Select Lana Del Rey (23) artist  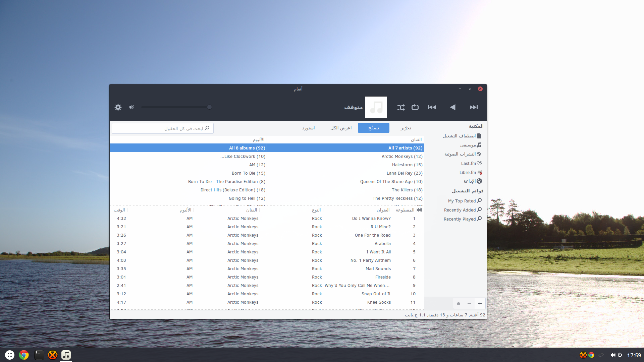coord(345,173)
